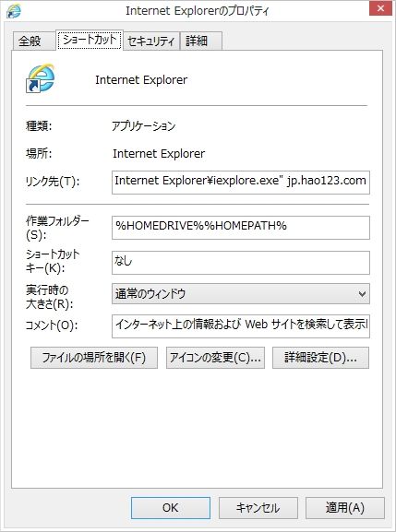Click the title bar Internet Explorer icon
This screenshot has height=532, width=396.
tap(14, 10)
